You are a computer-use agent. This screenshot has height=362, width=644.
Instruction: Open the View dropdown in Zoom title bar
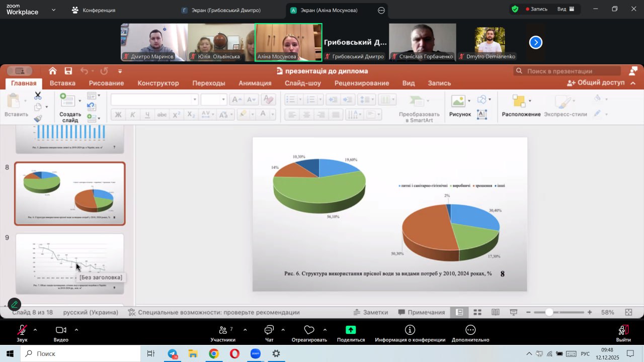(565, 9)
